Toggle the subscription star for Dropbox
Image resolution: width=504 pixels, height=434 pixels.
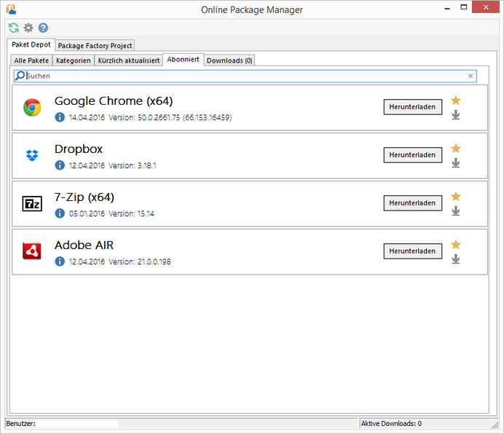tap(456, 149)
